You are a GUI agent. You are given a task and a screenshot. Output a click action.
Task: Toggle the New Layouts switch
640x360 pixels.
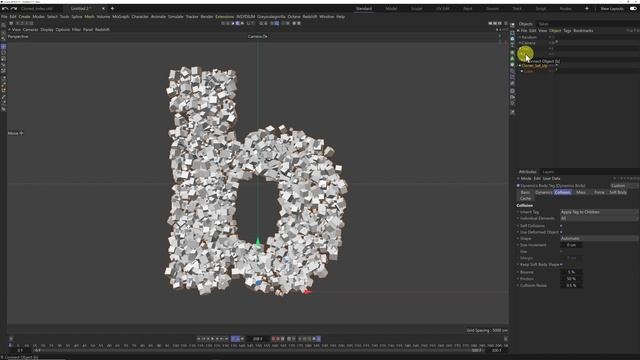633,8
